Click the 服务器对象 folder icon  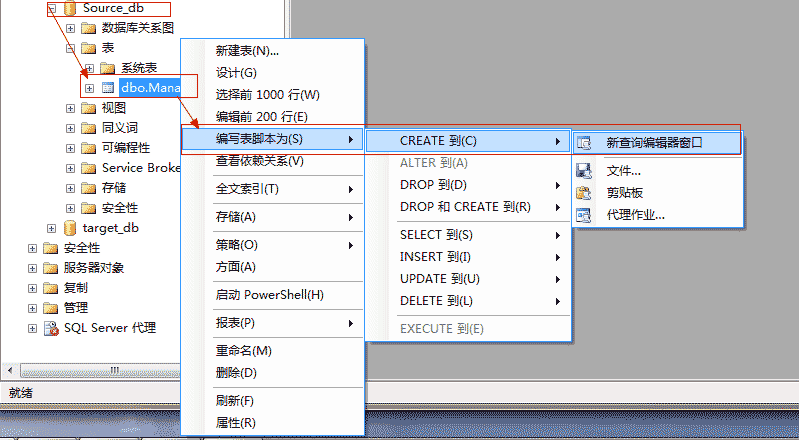tap(50, 268)
